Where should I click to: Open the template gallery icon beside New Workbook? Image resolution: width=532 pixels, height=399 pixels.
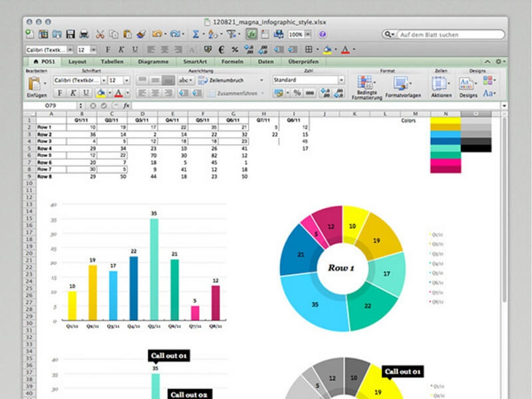(43, 34)
